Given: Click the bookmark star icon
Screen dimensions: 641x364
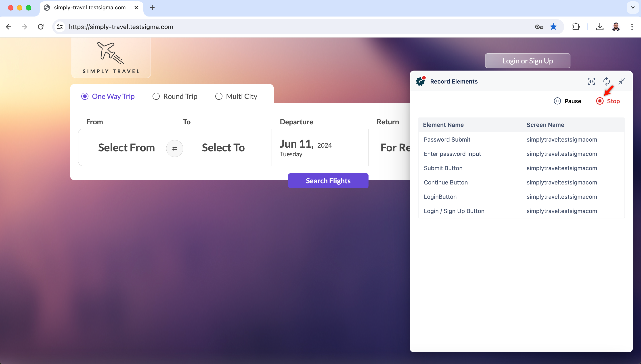Looking at the screenshot, I should (553, 27).
